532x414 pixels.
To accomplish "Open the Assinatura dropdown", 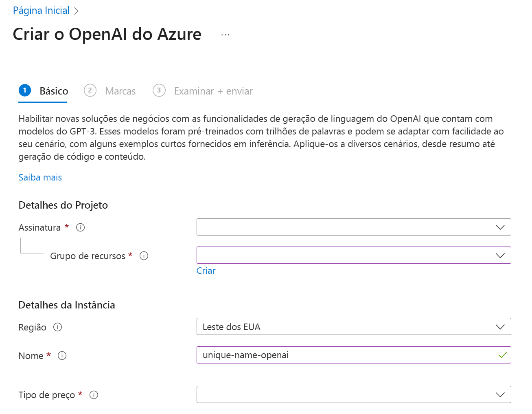I will coord(354,227).
